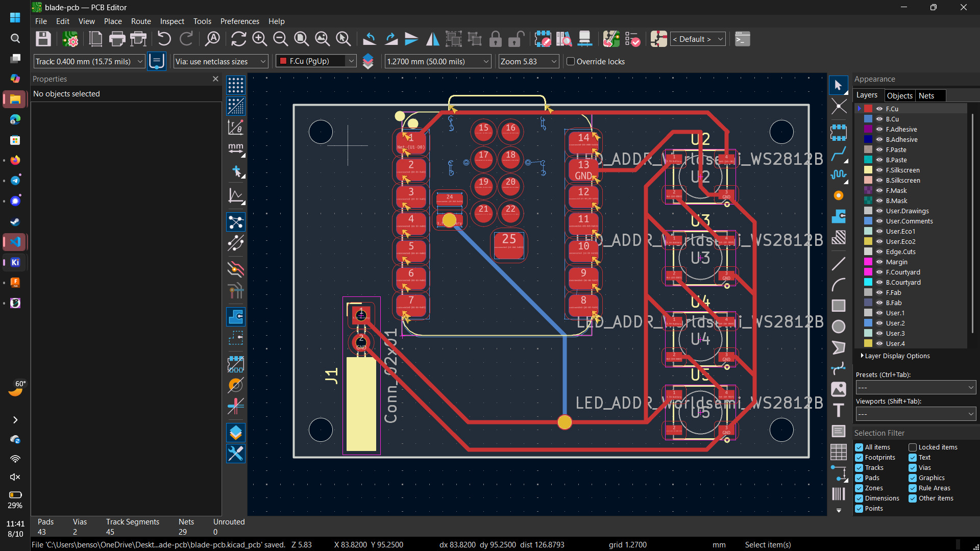Open the Route menu
The width and height of the screenshot is (980, 551).
coord(141,21)
